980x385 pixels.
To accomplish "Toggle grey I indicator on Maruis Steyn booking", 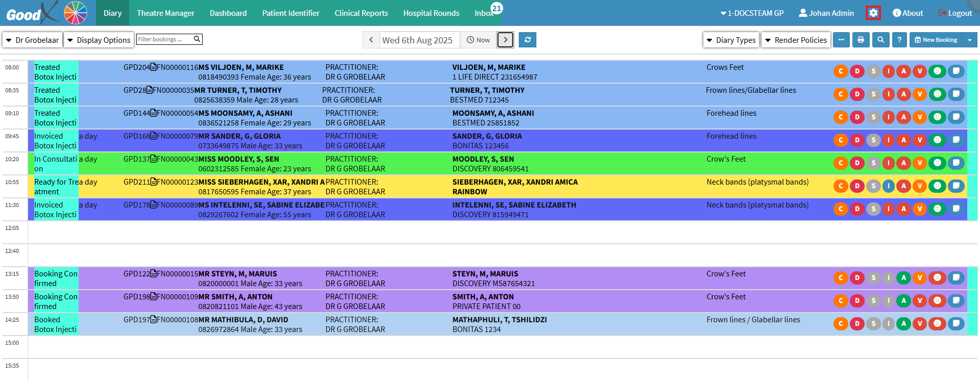I will (x=889, y=278).
